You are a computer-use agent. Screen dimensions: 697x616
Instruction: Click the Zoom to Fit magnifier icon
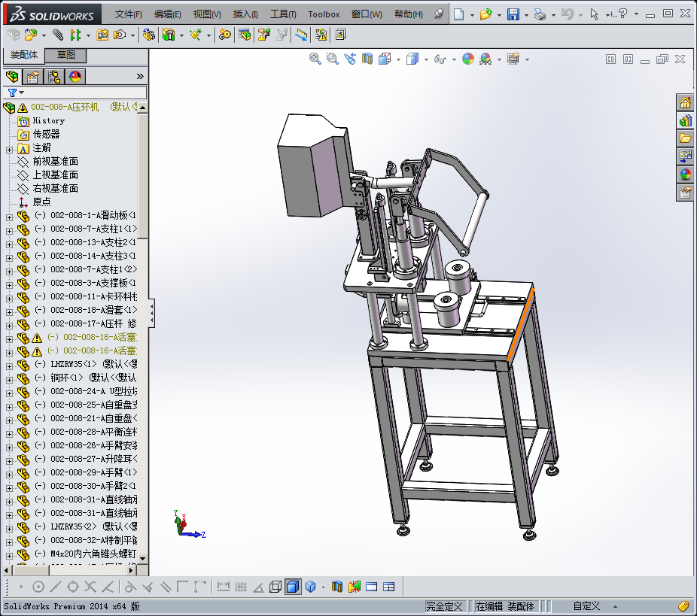tap(315, 59)
